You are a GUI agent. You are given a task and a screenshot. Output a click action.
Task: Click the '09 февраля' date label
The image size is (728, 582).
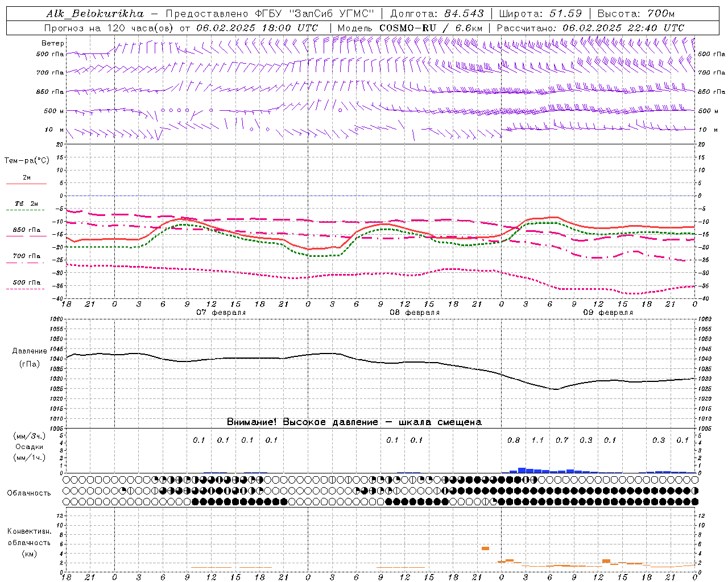(x=608, y=313)
